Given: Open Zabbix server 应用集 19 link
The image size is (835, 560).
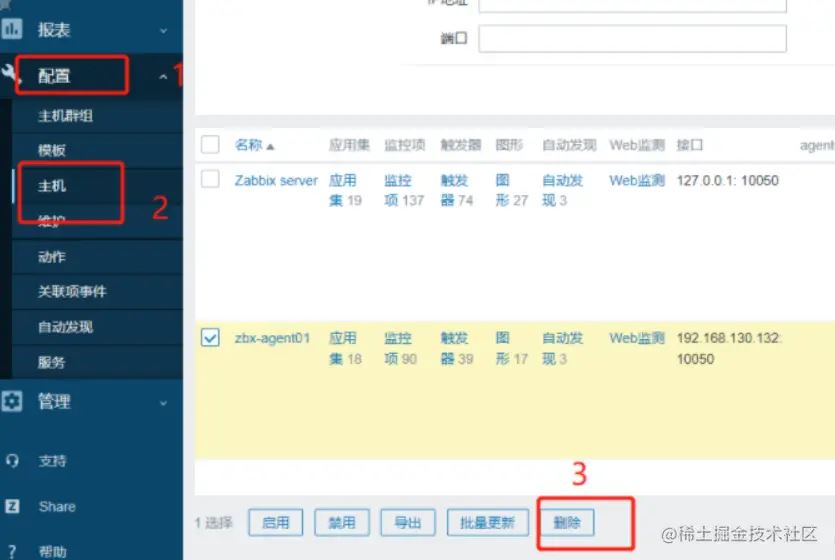Looking at the screenshot, I should (345, 190).
